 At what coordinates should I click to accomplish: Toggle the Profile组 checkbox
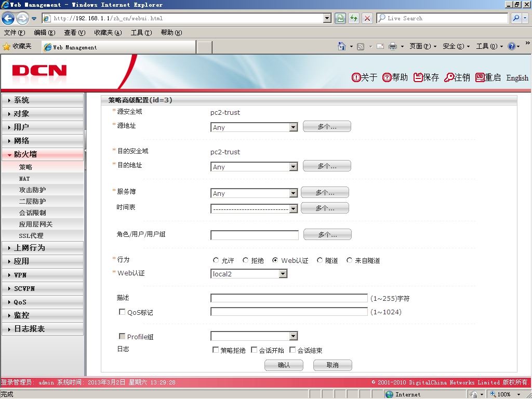(122, 336)
